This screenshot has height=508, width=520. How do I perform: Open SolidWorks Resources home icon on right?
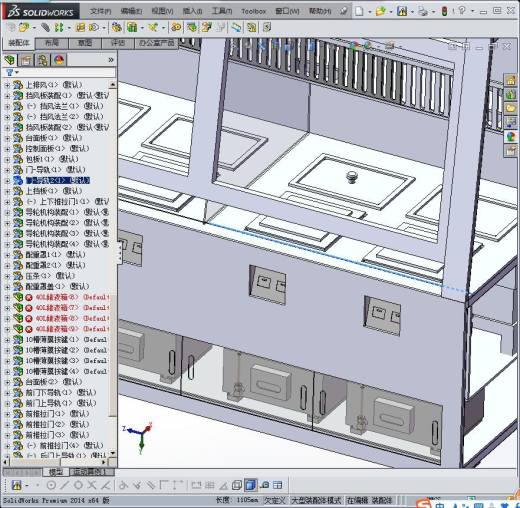coord(510,80)
